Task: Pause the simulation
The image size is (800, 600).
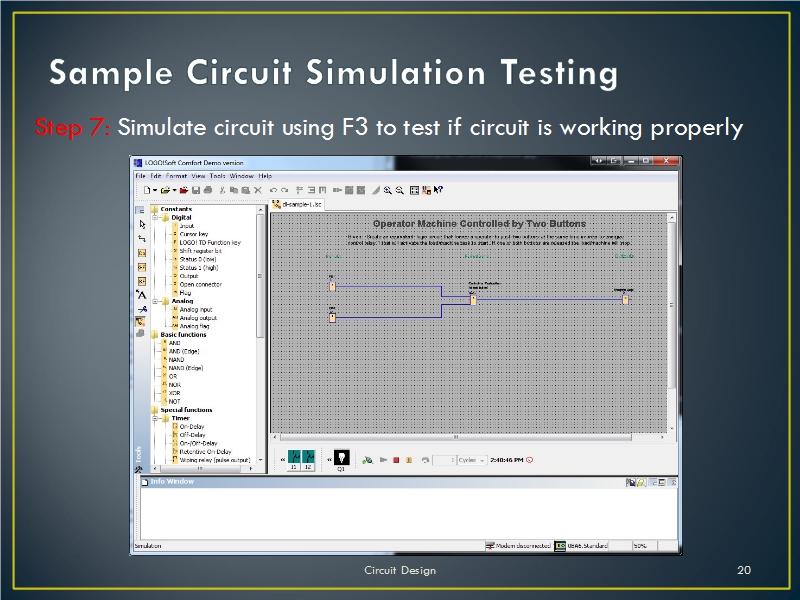Action: (x=408, y=460)
